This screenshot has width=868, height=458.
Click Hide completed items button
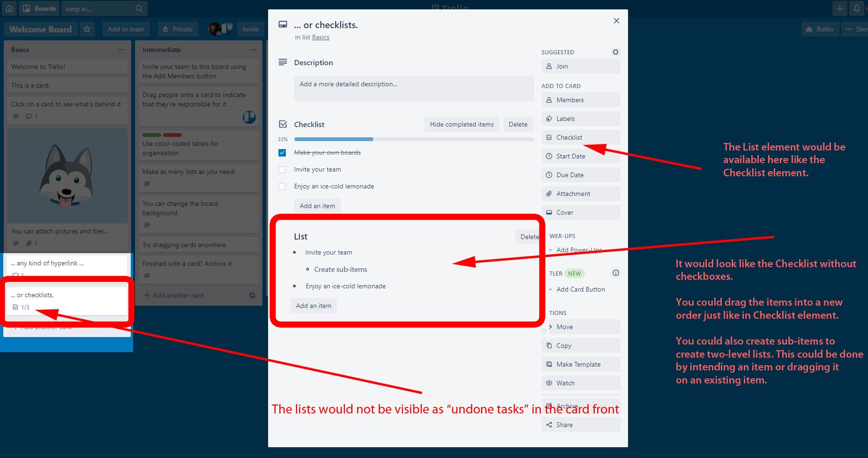coord(462,124)
